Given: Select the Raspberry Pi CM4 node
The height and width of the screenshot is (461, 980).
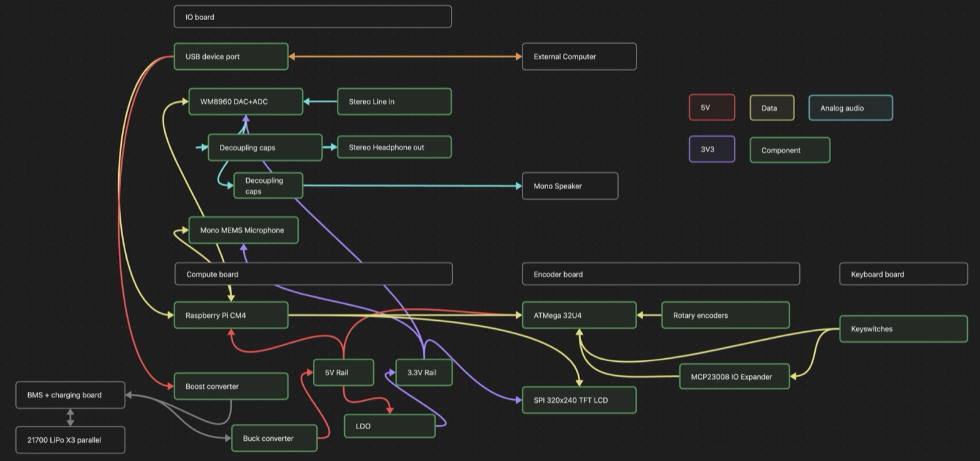Looking at the screenshot, I should click(x=231, y=315).
